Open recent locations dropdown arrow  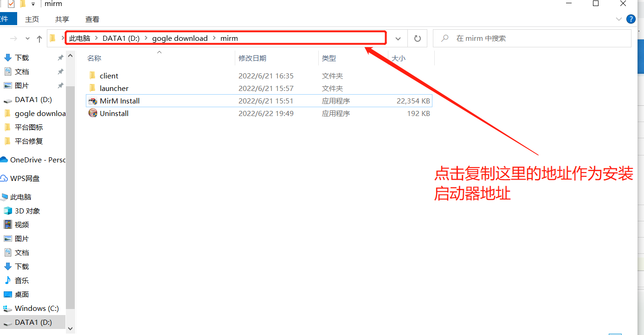[28, 39]
